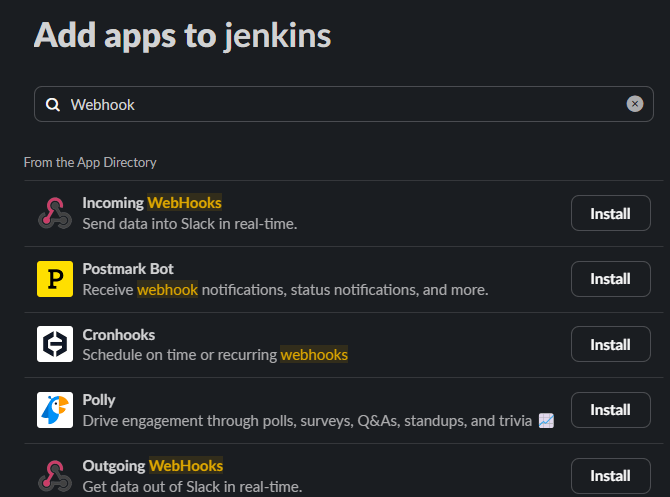Screen dimensions: 670x497
Task: Click the Cronhooks description about recurring webhooks
Action: pos(215,355)
